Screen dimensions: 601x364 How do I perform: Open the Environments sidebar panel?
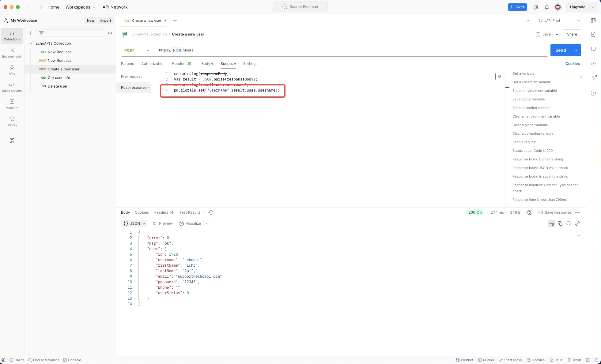12,53
